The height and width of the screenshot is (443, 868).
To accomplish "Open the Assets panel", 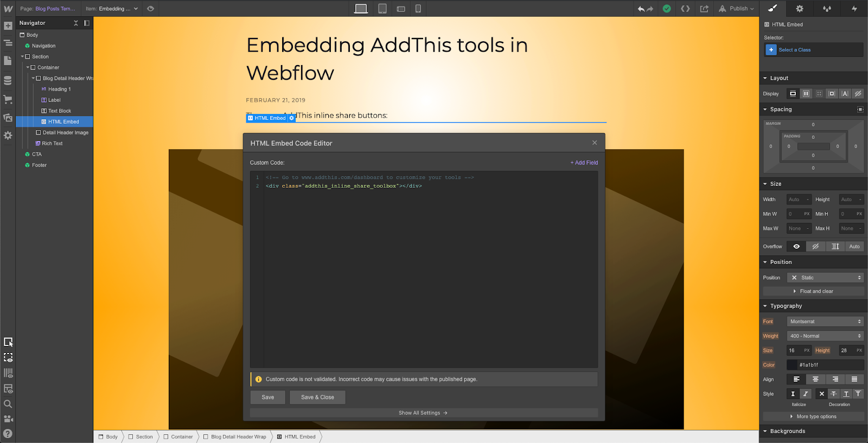I will [8, 118].
